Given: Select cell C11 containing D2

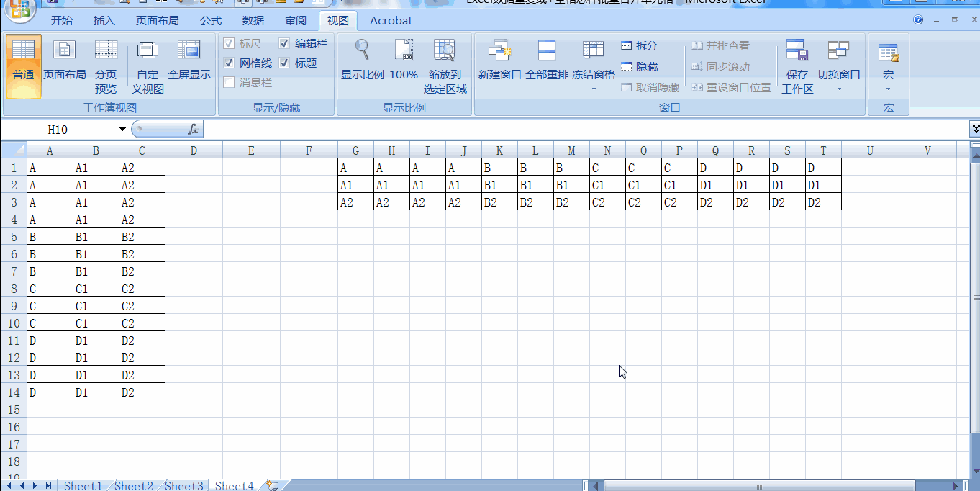Looking at the screenshot, I should tap(142, 340).
